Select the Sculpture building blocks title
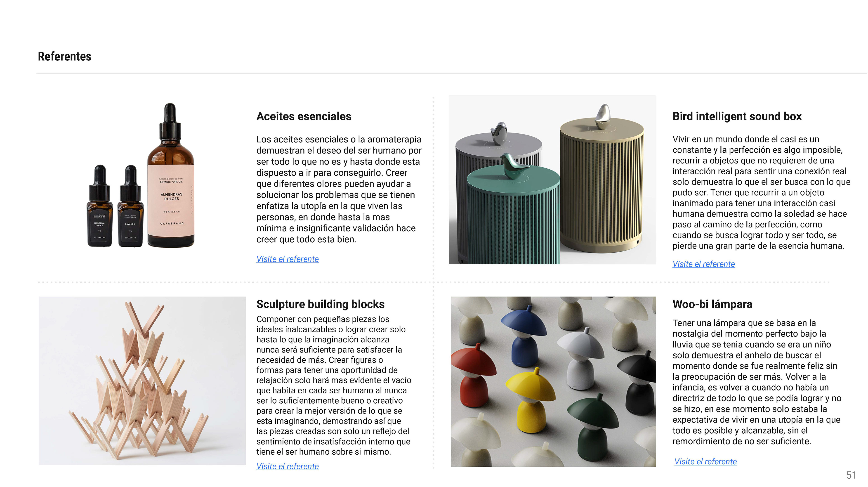Screen dimensions: 868x487 tap(320, 304)
